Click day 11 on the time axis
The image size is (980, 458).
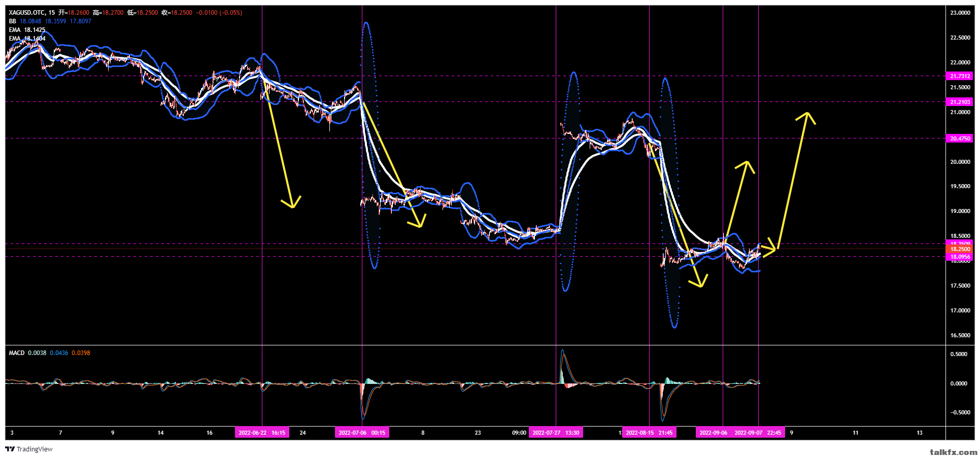855,433
